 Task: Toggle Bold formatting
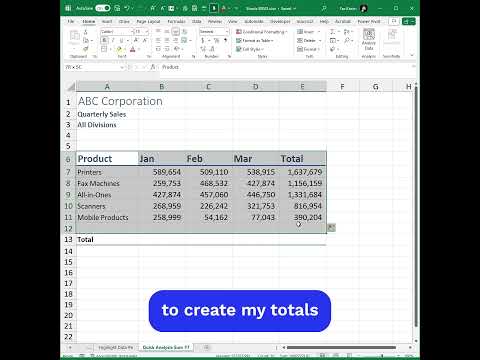coord(104,40)
